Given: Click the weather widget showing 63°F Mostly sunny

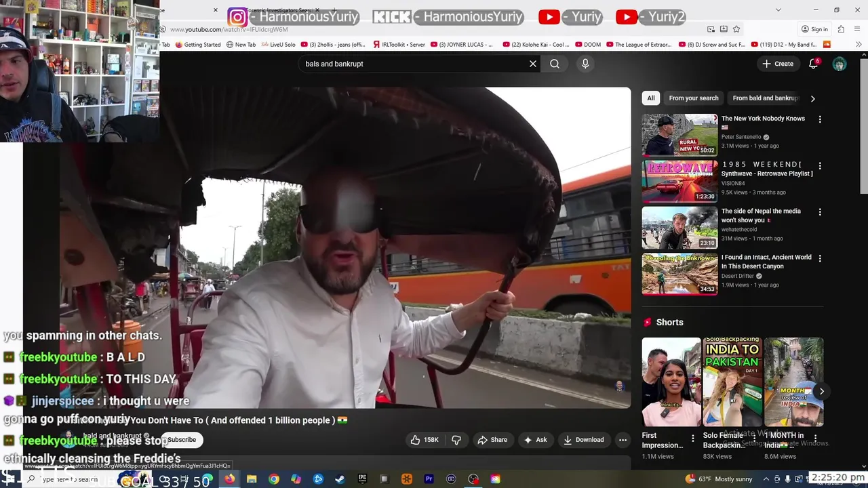Looking at the screenshot, I should click(x=719, y=479).
